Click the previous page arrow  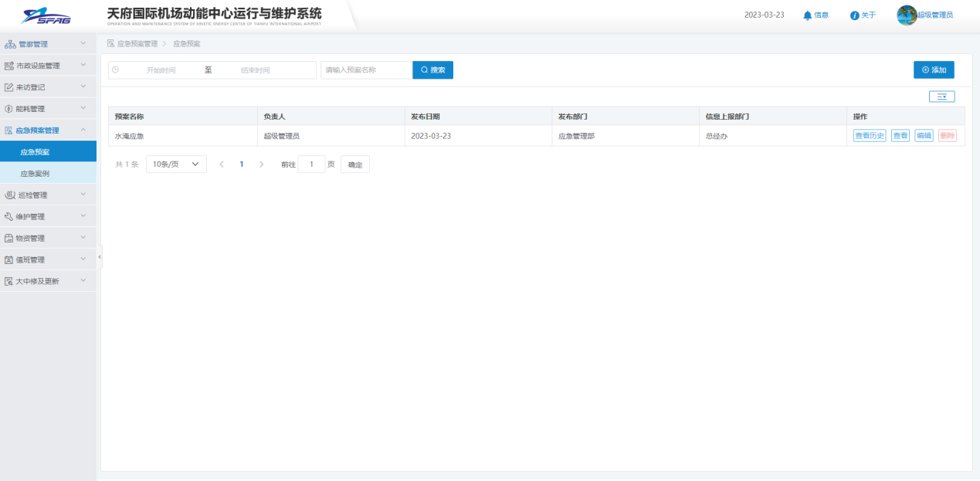[222, 164]
